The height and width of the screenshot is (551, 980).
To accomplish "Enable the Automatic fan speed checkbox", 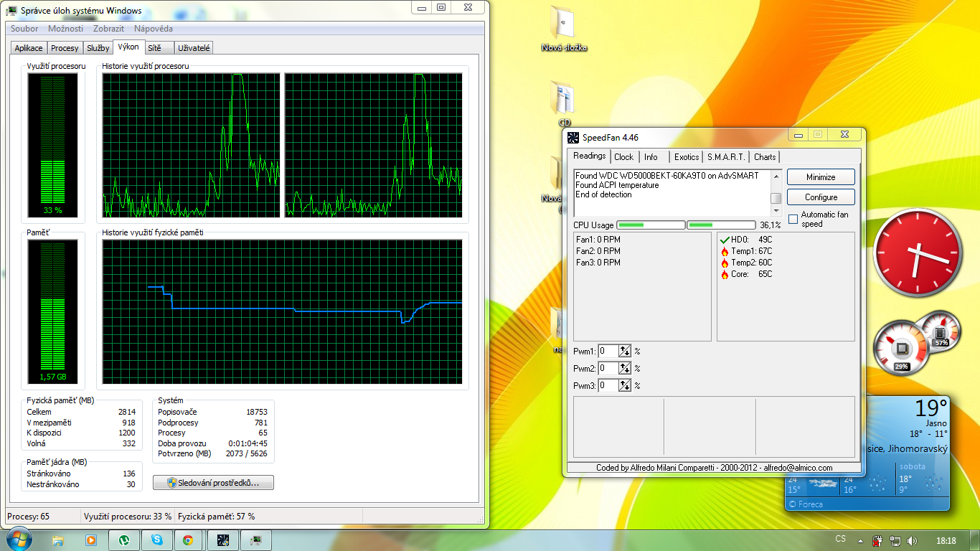I will pos(793,219).
